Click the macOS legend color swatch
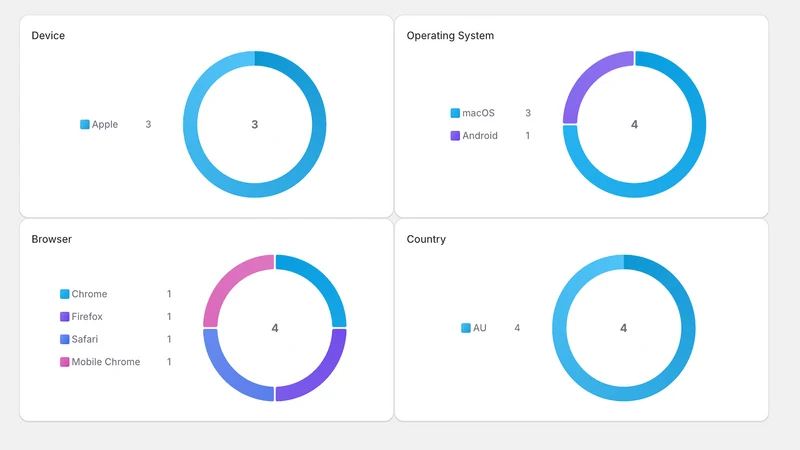 455,113
